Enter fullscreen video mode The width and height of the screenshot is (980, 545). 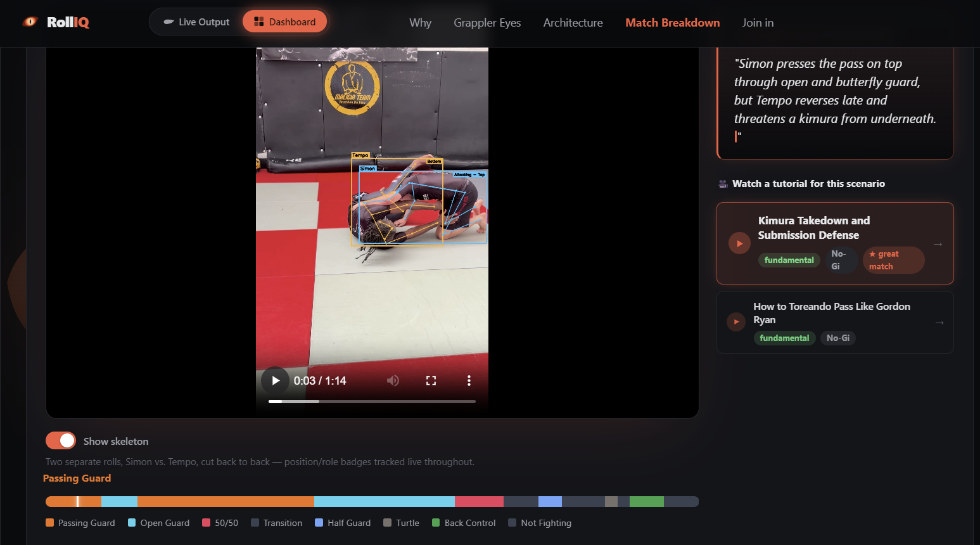(x=431, y=381)
